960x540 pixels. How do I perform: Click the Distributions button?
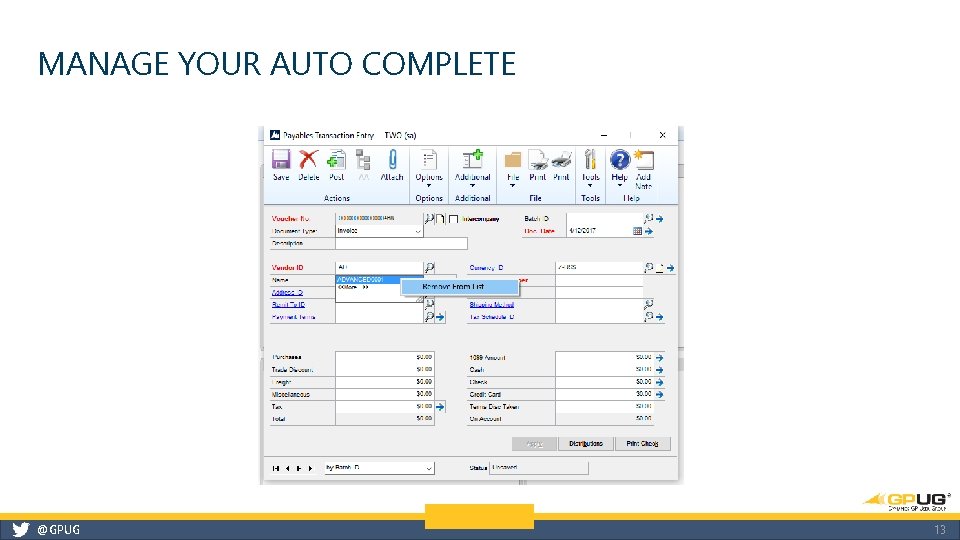[586, 443]
